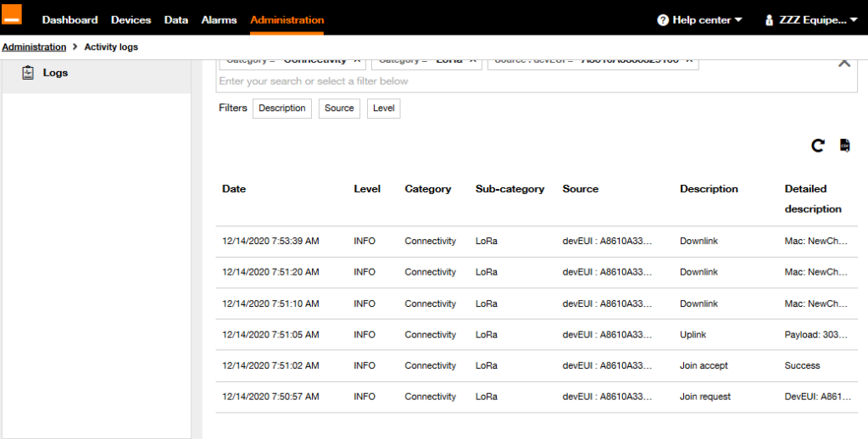Add a Description filter

click(x=281, y=108)
